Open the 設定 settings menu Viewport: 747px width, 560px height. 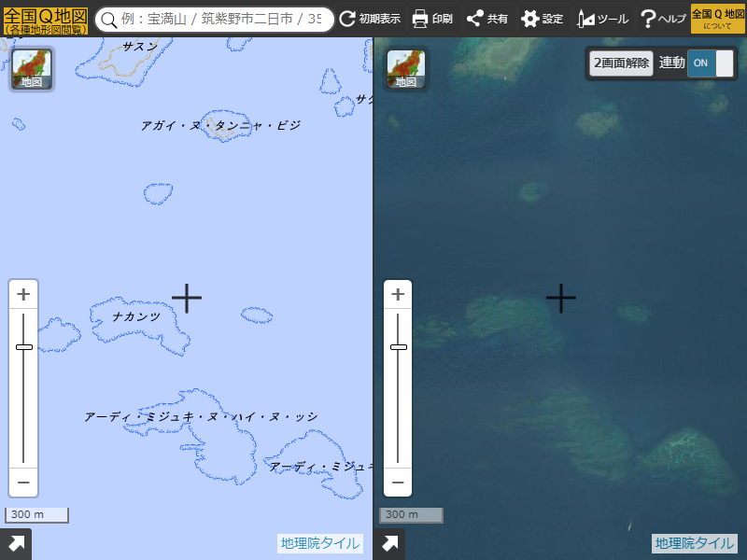[542, 20]
